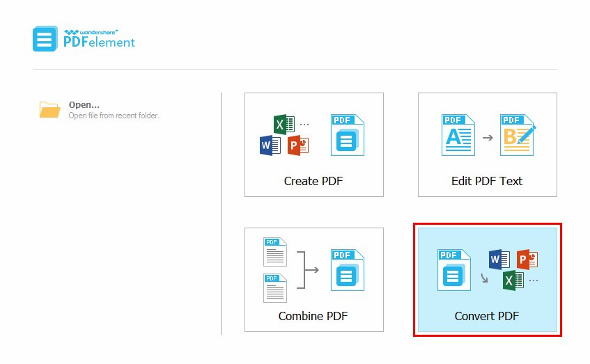Screen dimensions: 590x364
Task: Click the merged blue PDF icon in Combine tile
Action: click(x=348, y=270)
